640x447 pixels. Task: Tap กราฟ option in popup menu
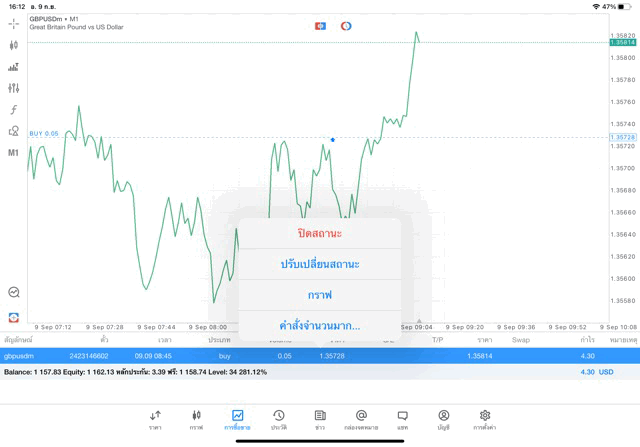pos(320,295)
